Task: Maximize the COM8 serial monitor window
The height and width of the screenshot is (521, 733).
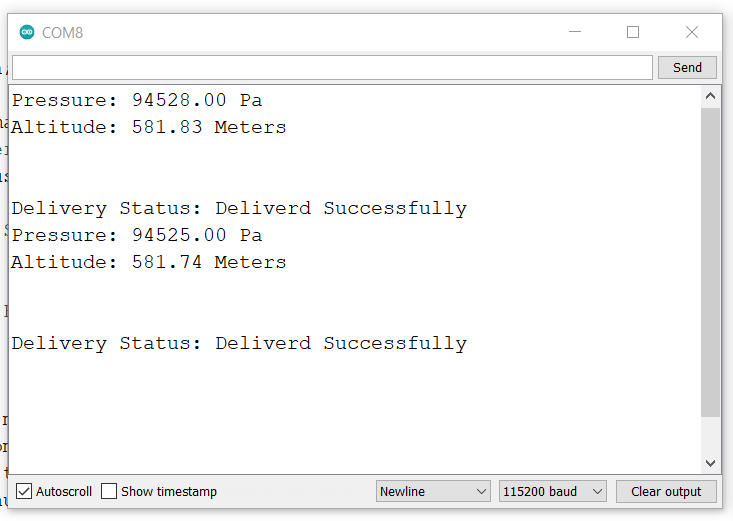Action: (x=633, y=32)
